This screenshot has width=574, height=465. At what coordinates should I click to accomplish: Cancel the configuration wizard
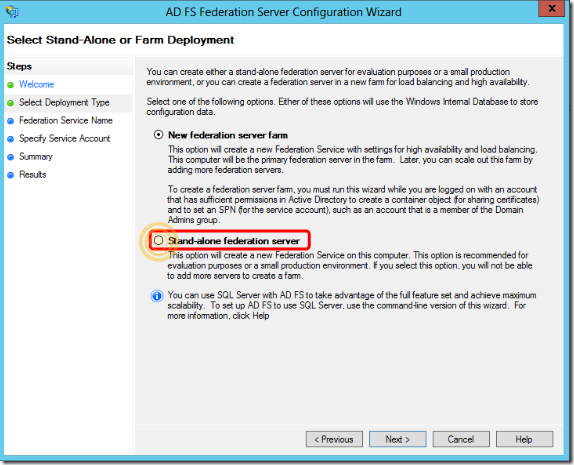461,439
